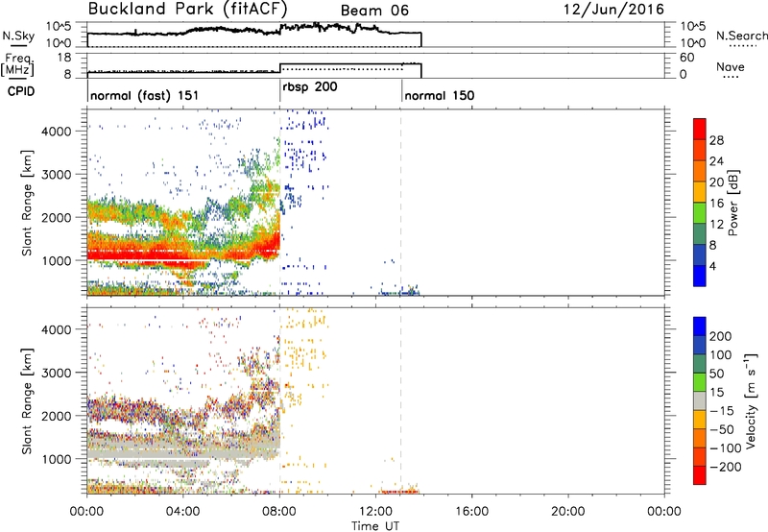Screen dimensions: 768x532
Task: Click the 10^0 tick beside N.Search
Action: click(x=693, y=43)
